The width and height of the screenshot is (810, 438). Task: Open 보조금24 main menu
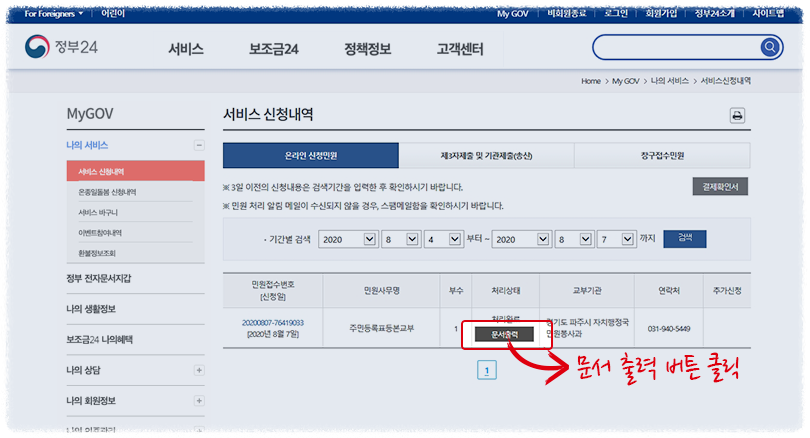tap(274, 49)
